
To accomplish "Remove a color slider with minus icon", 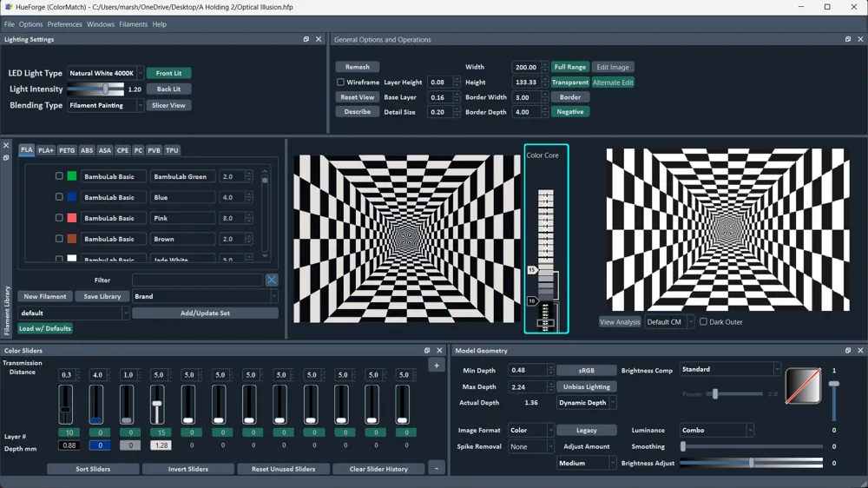I will point(437,469).
